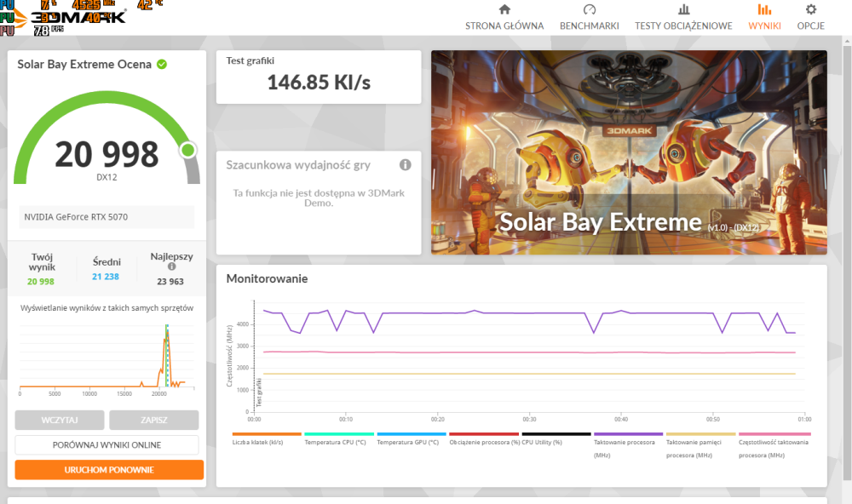Open the Strona Główna home icon

[504, 10]
